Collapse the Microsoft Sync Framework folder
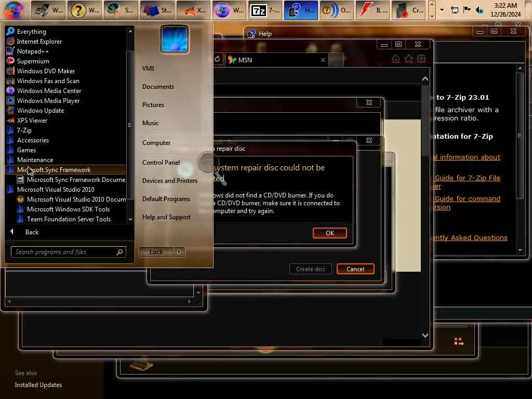Viewport: 532px width, 399px height. pyautogui.click(x=54, y=170)
